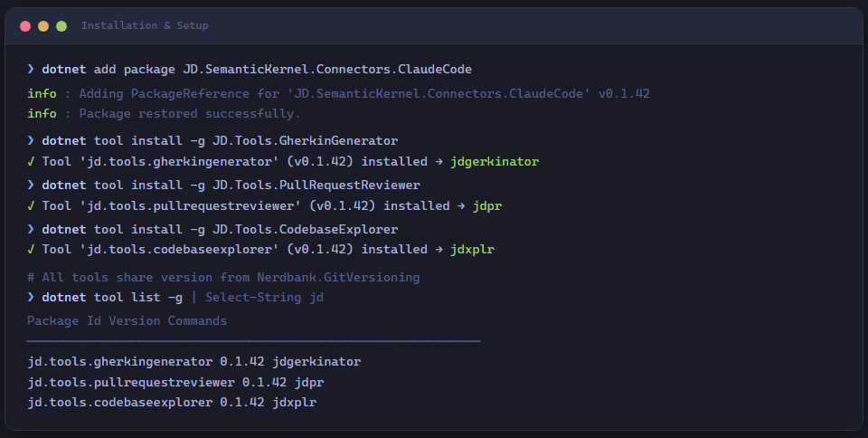The height and width of the screenshot is (438, 868).
Task: Click the JD.Tools.PullRequestReviewer install command
Action: (231, 185)
